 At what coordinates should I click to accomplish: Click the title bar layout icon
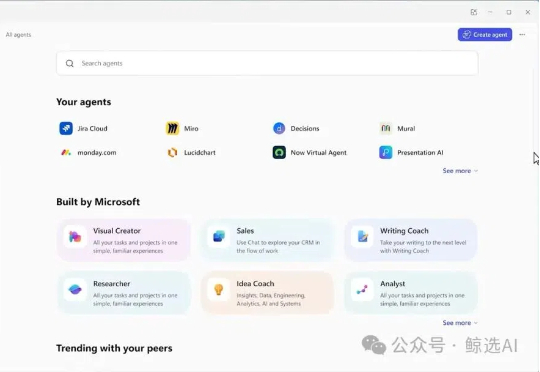474,12
